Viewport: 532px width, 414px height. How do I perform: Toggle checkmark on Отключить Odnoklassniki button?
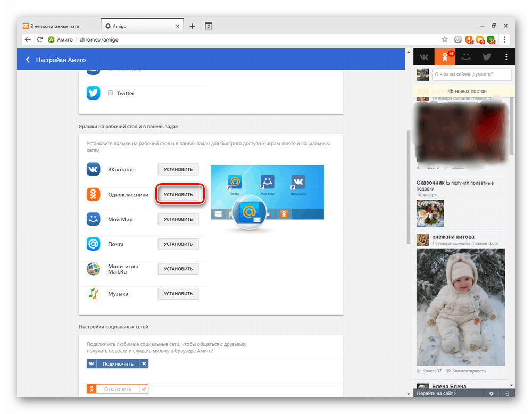pyautogui.click(x=144, y=389)
